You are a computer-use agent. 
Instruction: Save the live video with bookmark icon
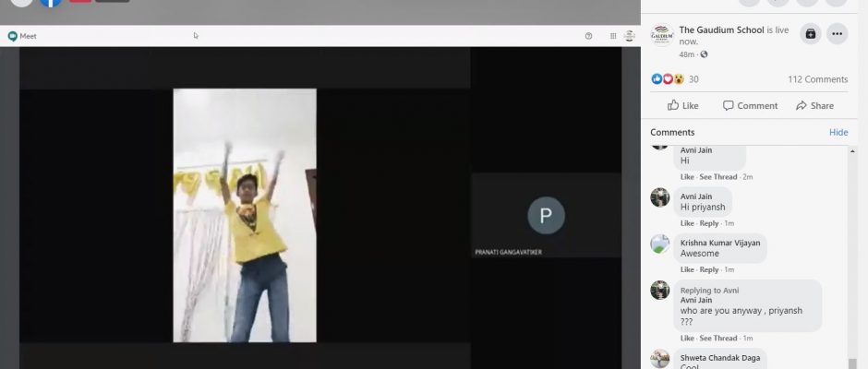(x=811, y=34)
